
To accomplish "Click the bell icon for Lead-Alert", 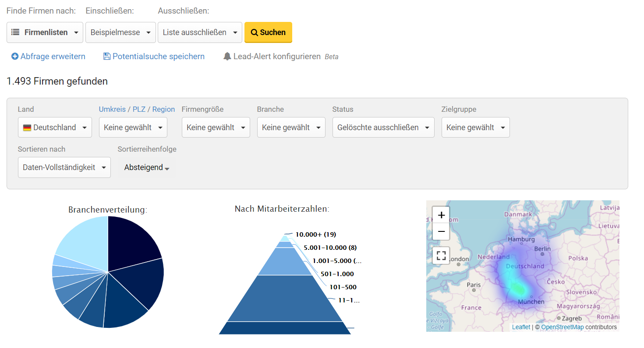I will point(227,57).
